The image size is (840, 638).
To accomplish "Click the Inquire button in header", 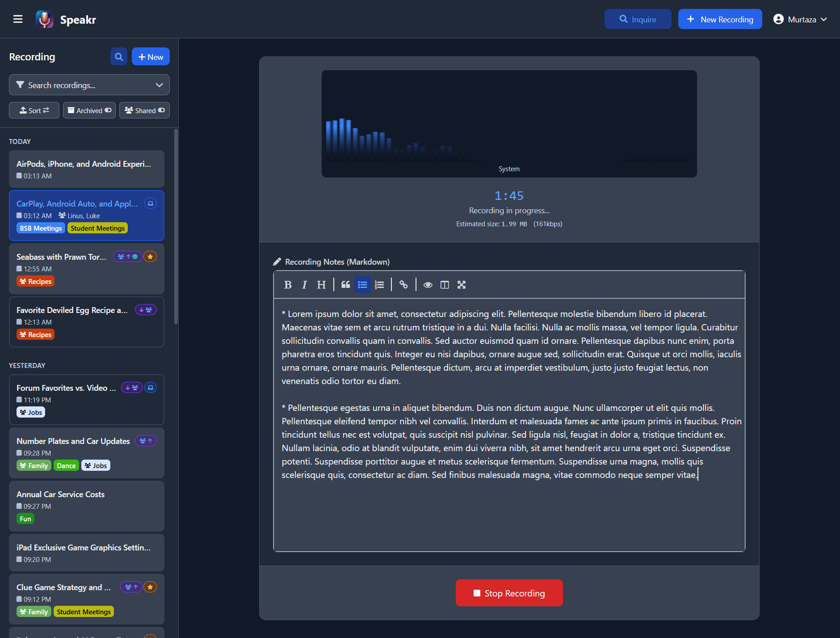I will coord(638,19).
